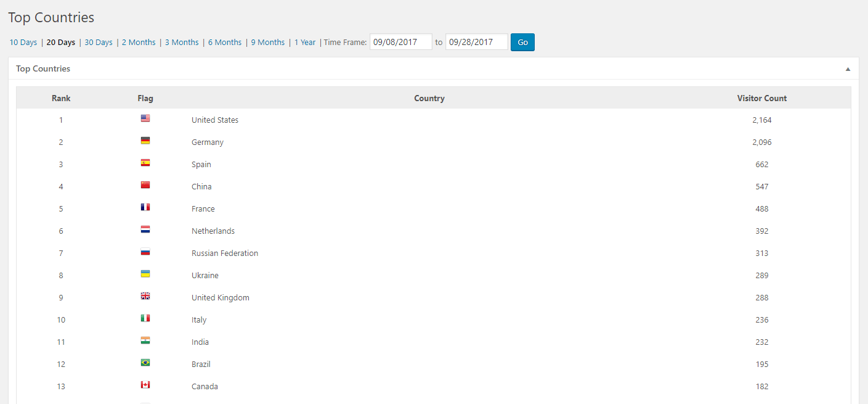The height and width of the screenshot is (404, 868).
Task: Choose the 3 Months range
Action: 182,43
